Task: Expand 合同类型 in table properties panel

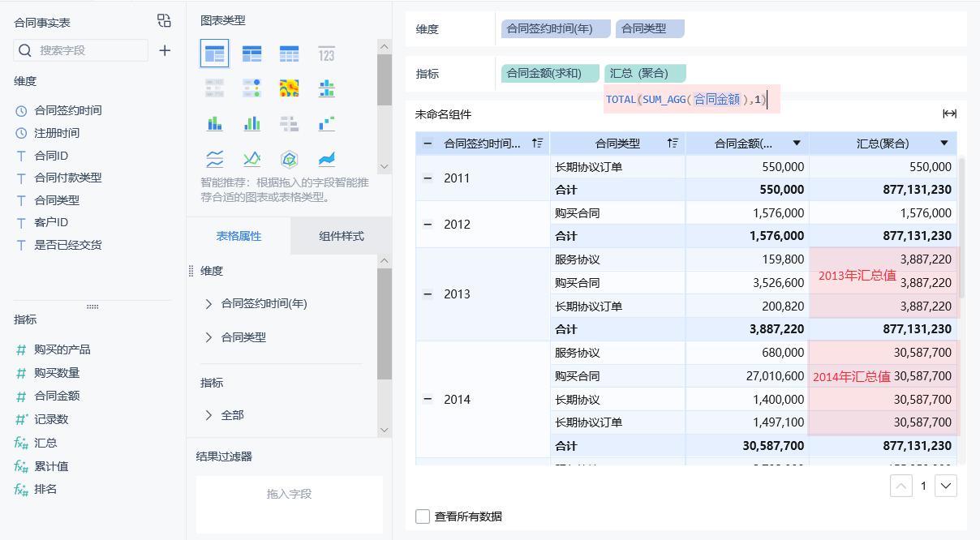Action: 208,337
